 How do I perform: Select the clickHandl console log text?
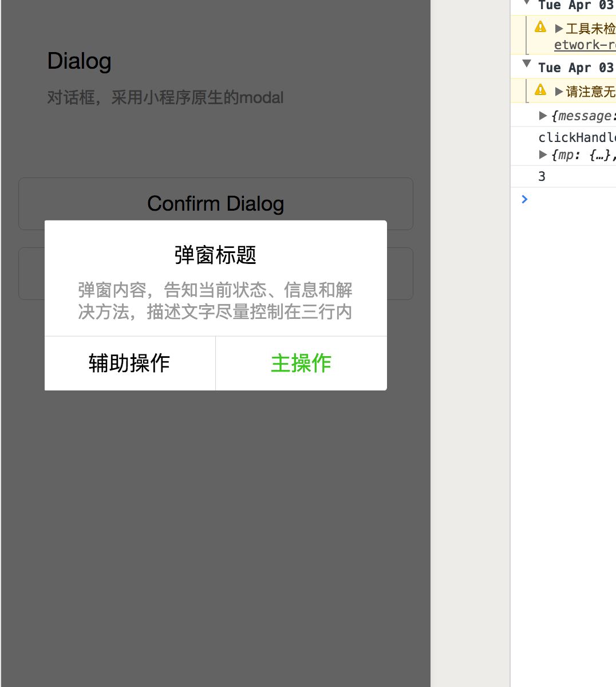point(577,137)
